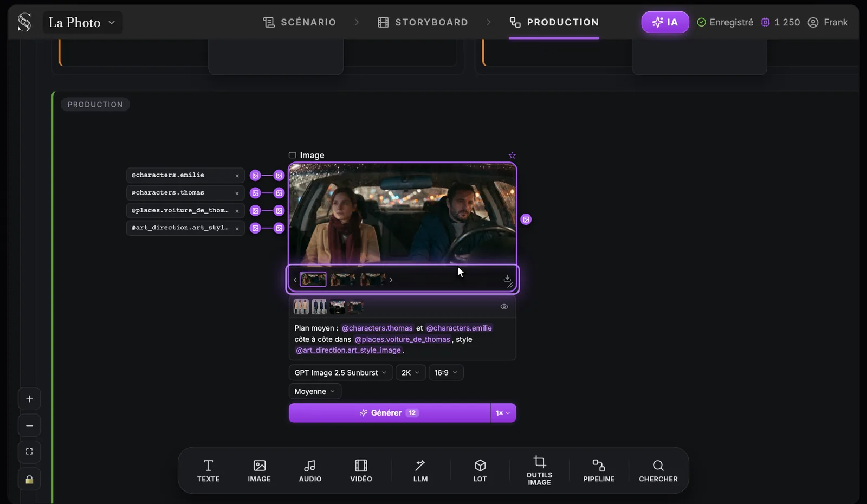Toggle reference visibility eye icon
The width and height of the screenshot is (867, 504).
(504, 307)
